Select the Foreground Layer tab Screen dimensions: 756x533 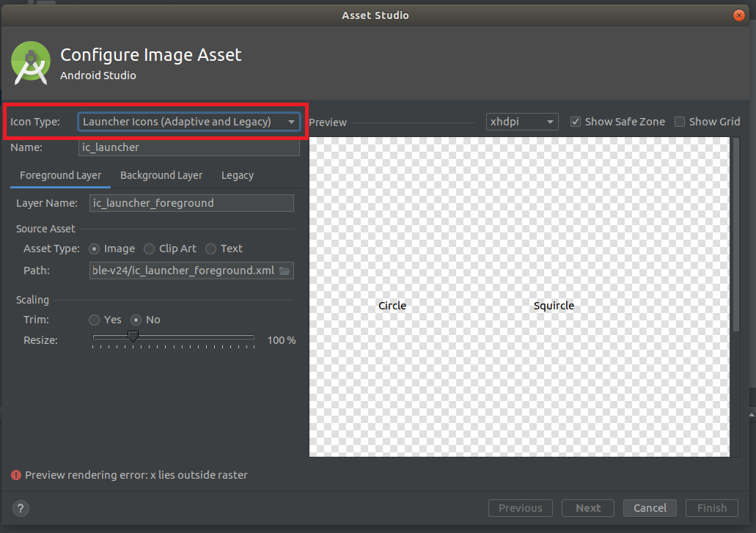point(60,175)
